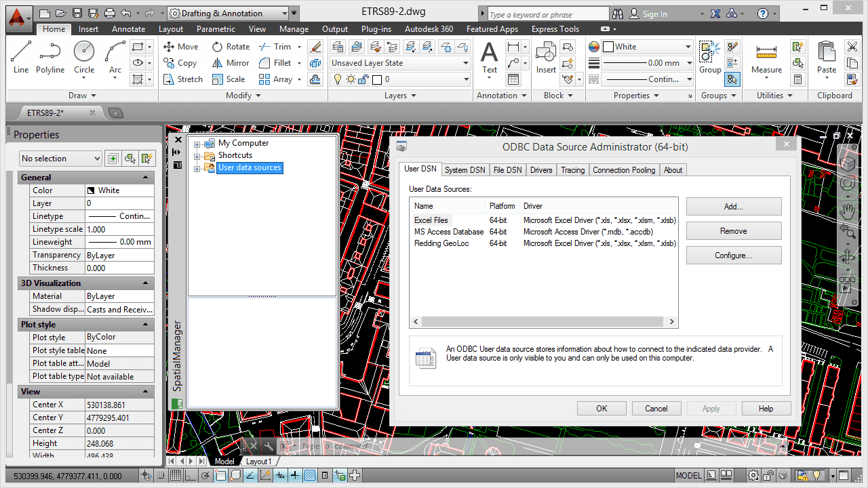Click the Group tool
868x488 pixels.
710,58
